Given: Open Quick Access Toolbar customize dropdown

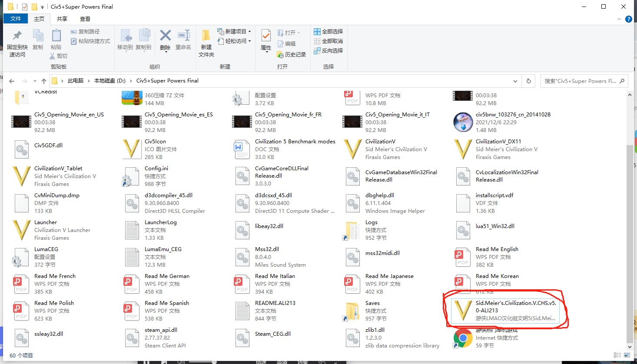Looking at the screenshot, I should (42, 7).
